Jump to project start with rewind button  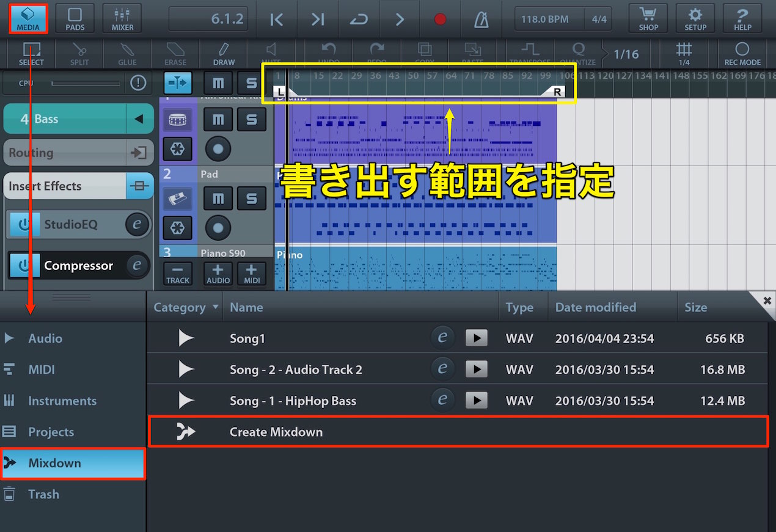coord(277,19)
